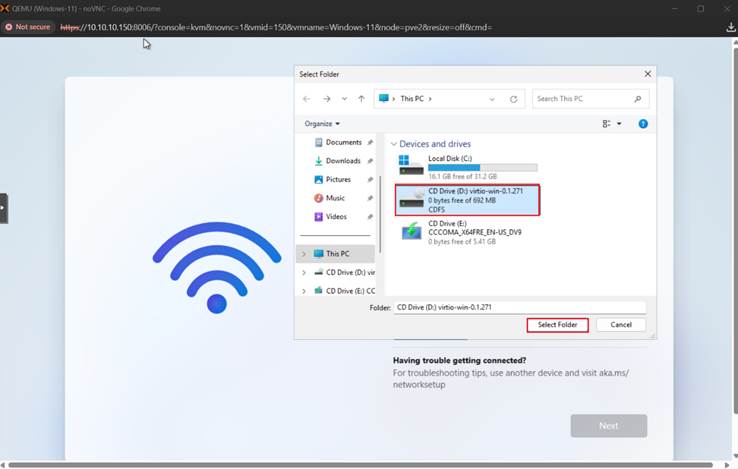Viewport: 738px width, 469px height.
Task: Click the Search This PC field
Action: pyautogui.click(x=584, y=99)
